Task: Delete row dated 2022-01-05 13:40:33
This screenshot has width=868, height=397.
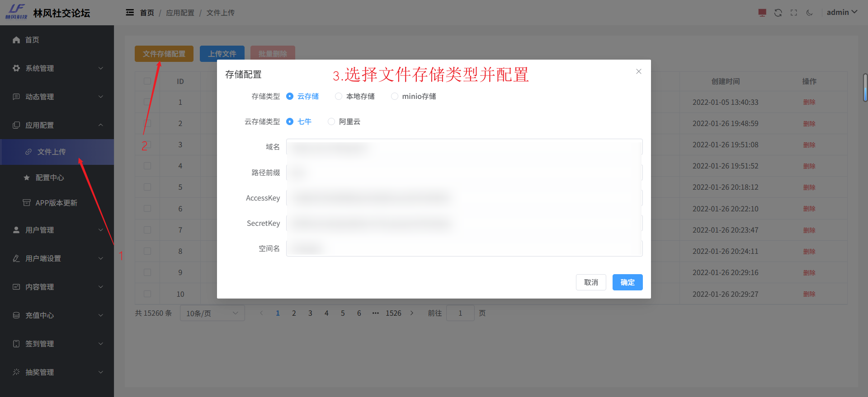Action: coord(809,102)
